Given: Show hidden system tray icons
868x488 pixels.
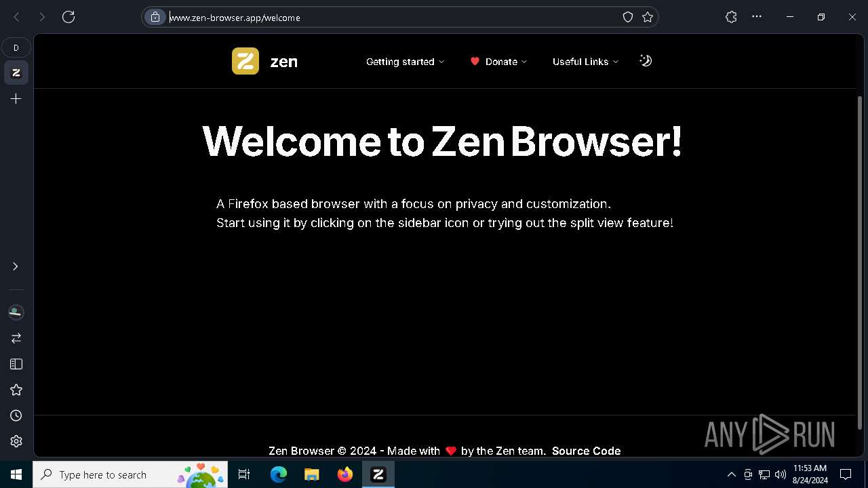Looking at the screenshot, I should click(731, 474).
